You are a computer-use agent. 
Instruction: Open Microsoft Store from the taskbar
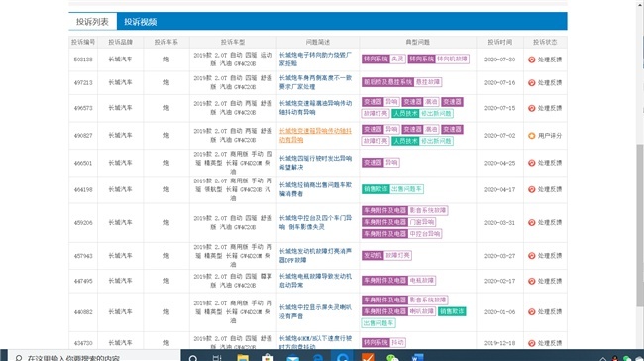(x=268, y=357)
